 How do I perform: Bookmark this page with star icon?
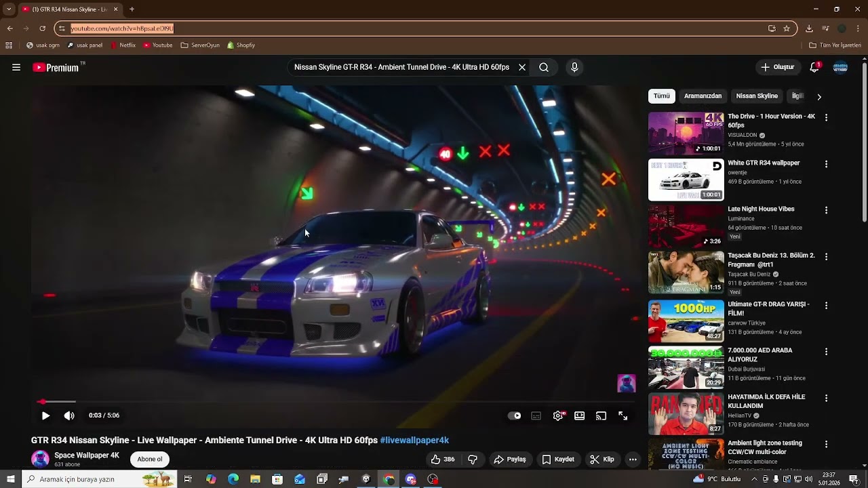787,28
